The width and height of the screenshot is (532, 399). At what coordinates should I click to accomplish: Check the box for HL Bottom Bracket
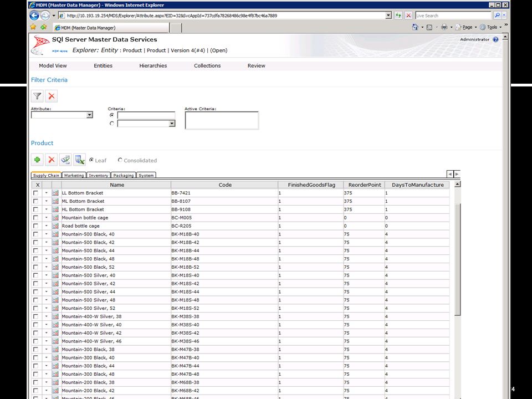tap(35, 209)
